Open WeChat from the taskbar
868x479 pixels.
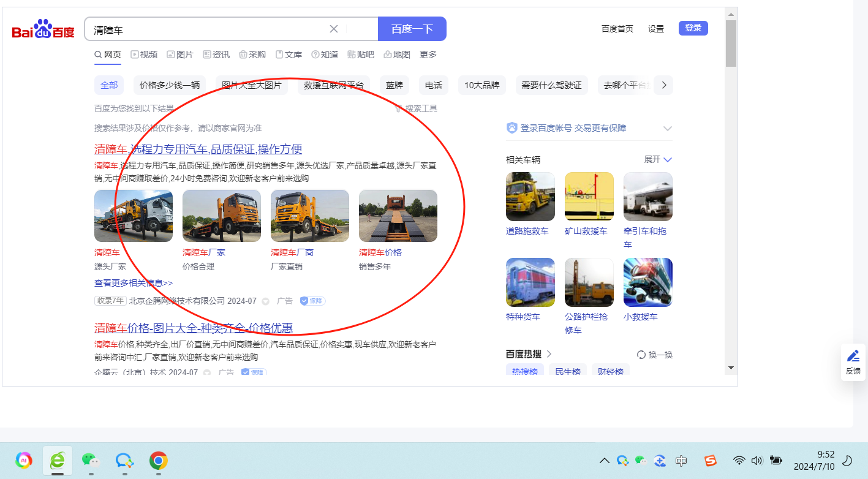pyautogui.click(x=91, y=461)
